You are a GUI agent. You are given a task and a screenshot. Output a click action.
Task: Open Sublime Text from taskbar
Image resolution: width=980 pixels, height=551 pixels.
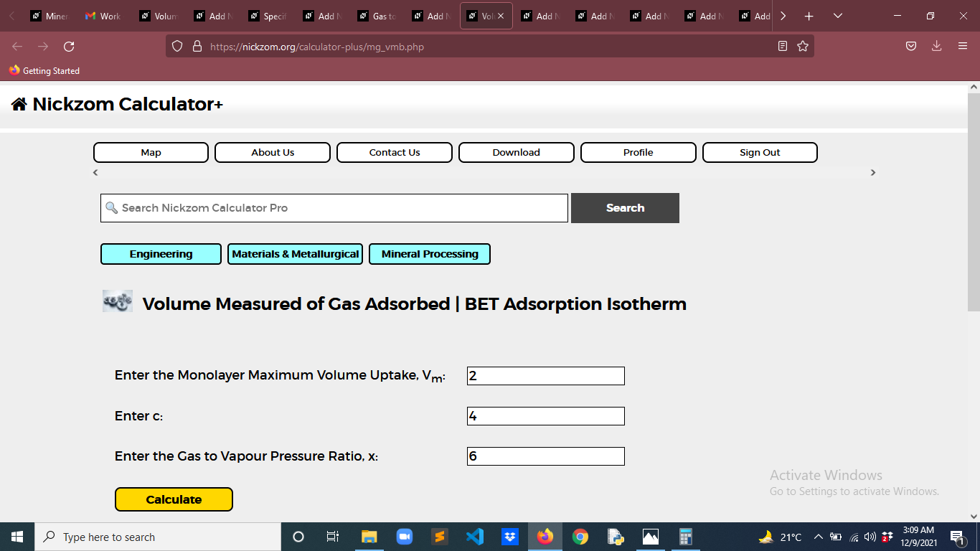[440, 537]
